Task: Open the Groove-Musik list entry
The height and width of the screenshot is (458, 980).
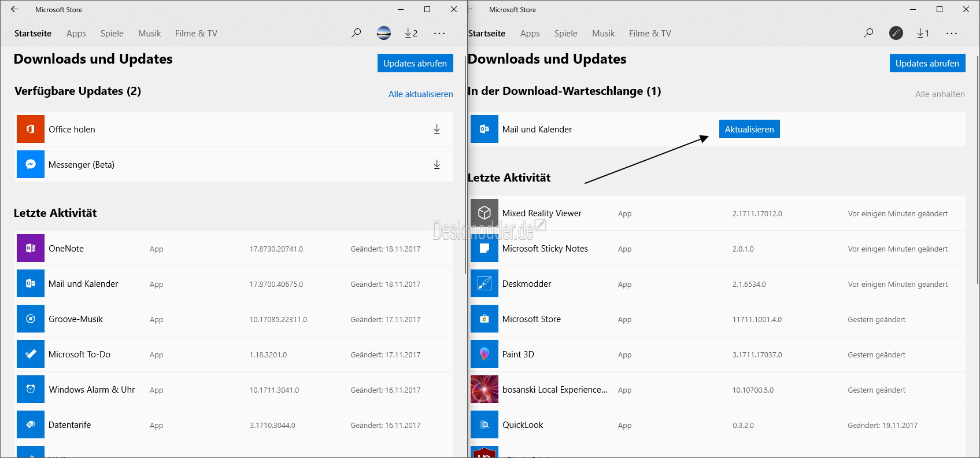Action: click(x=234, y=319)
